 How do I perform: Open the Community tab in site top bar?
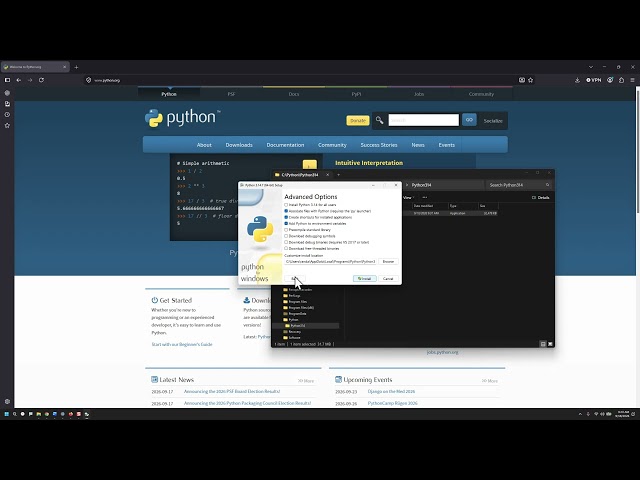pyautogui.click(x=481, y=94)
